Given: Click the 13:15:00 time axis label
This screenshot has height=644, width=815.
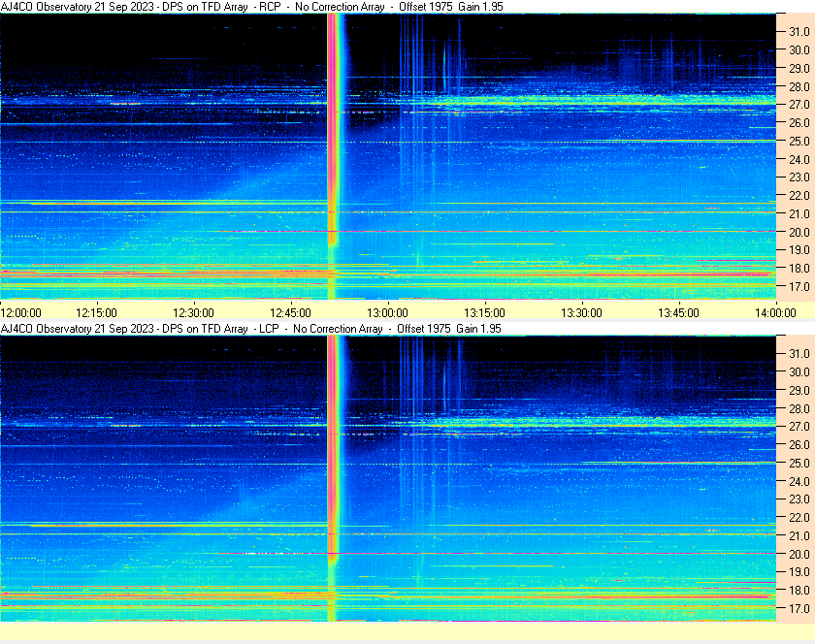Looking at the screenshot, I should click(484, 313).
